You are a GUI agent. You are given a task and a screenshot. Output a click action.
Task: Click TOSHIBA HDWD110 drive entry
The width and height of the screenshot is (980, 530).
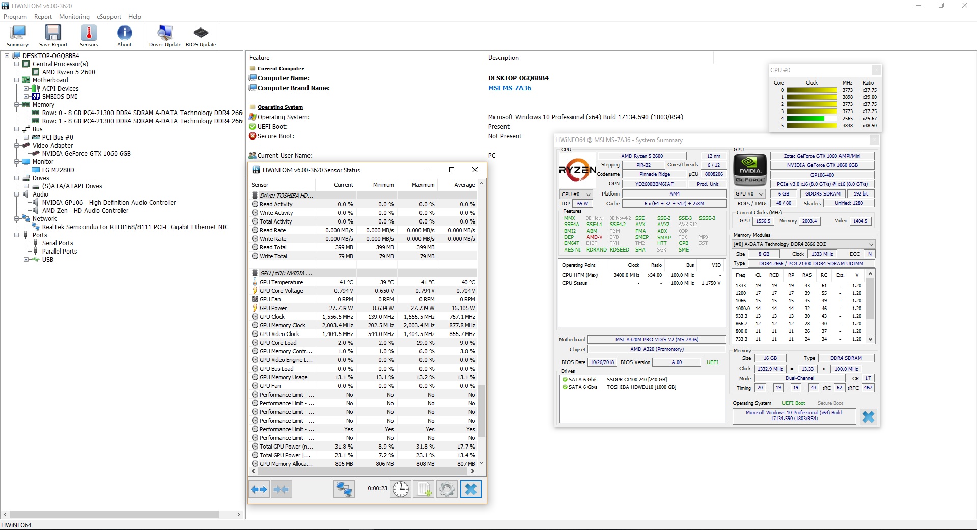(x=641, y=387)
